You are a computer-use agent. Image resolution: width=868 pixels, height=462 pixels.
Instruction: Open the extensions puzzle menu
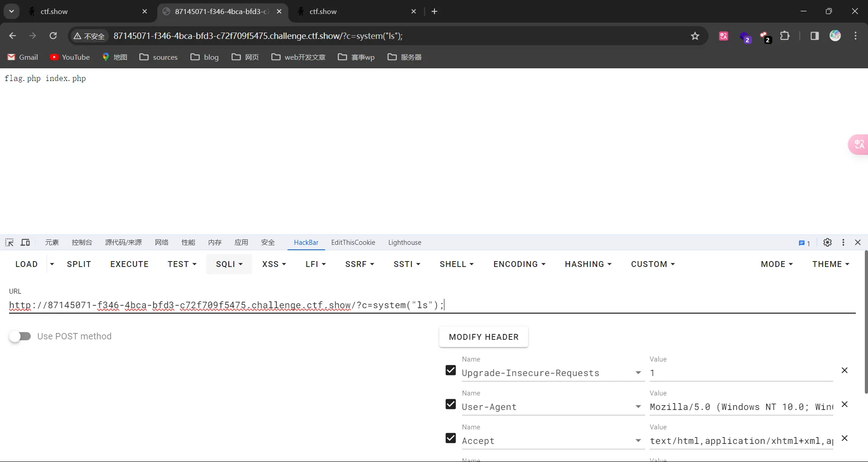pos(785,36)
